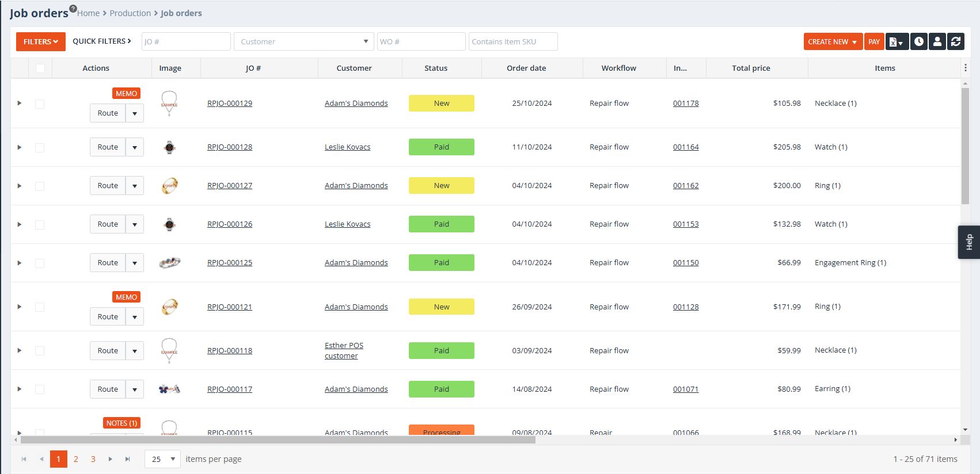Screen dimensions: 980x474
Task: Jump to last page arrow
Action: [128, 459]
